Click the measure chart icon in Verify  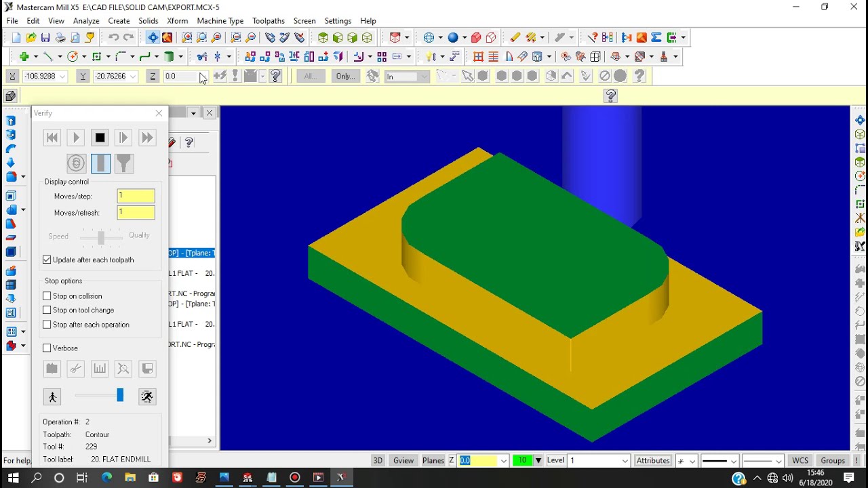(x=100, y=369)
